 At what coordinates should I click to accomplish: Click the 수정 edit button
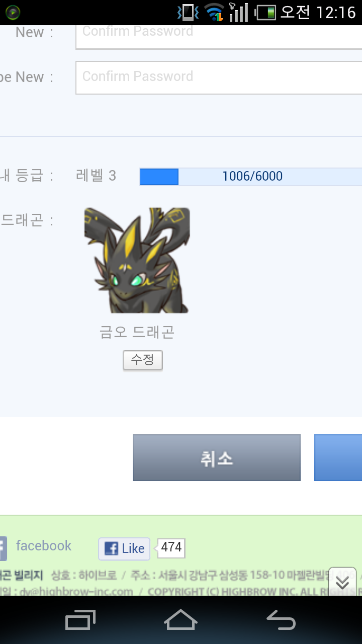click(143, 360)
